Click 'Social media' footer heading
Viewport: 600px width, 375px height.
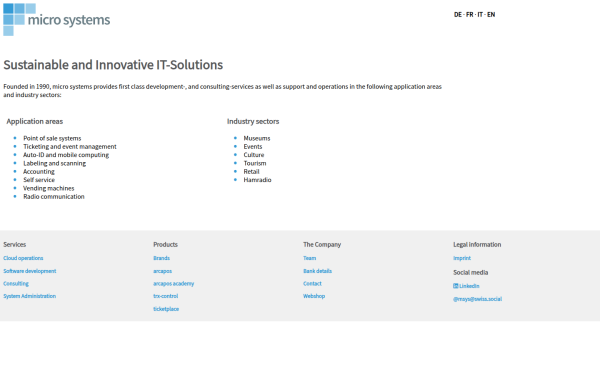[471, 272]
